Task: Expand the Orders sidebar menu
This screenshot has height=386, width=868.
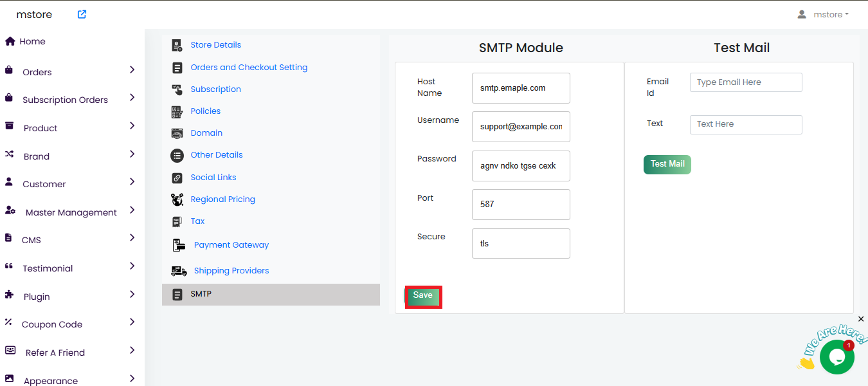Action: 132,70
